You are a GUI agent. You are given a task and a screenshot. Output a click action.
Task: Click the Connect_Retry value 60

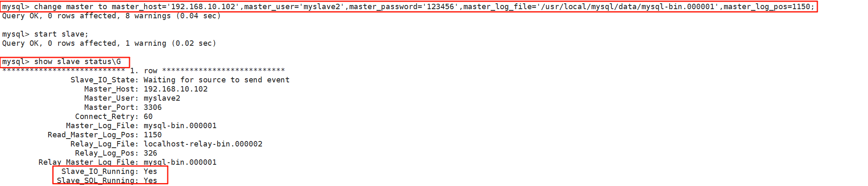pos(148,117)
